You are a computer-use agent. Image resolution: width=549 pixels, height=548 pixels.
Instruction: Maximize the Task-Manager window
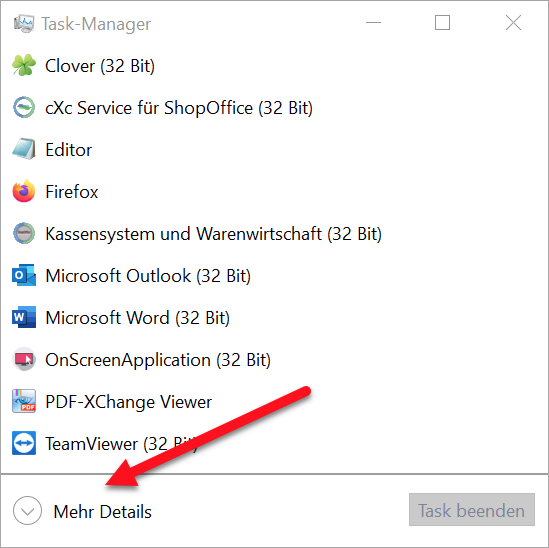point(443,23)
